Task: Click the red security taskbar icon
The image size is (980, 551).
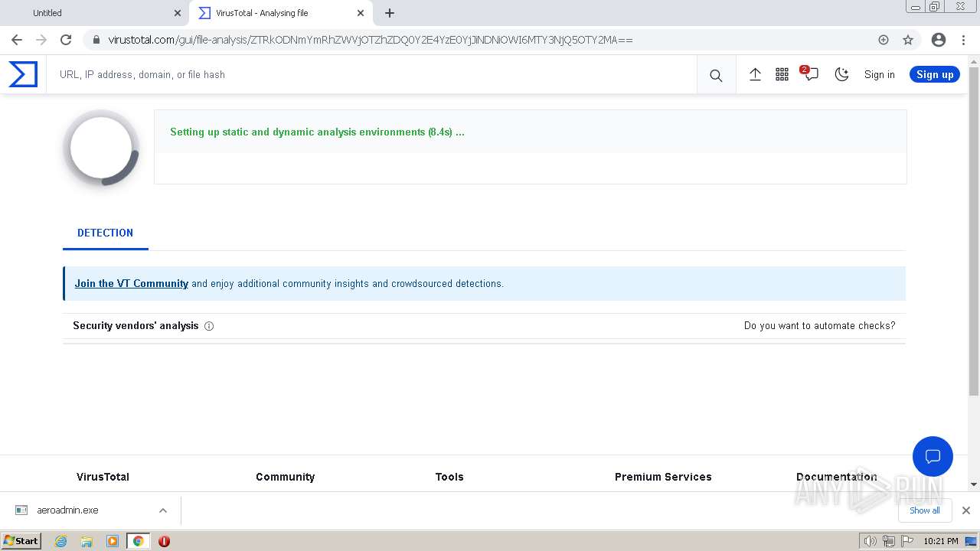Action: coord(164,541)
